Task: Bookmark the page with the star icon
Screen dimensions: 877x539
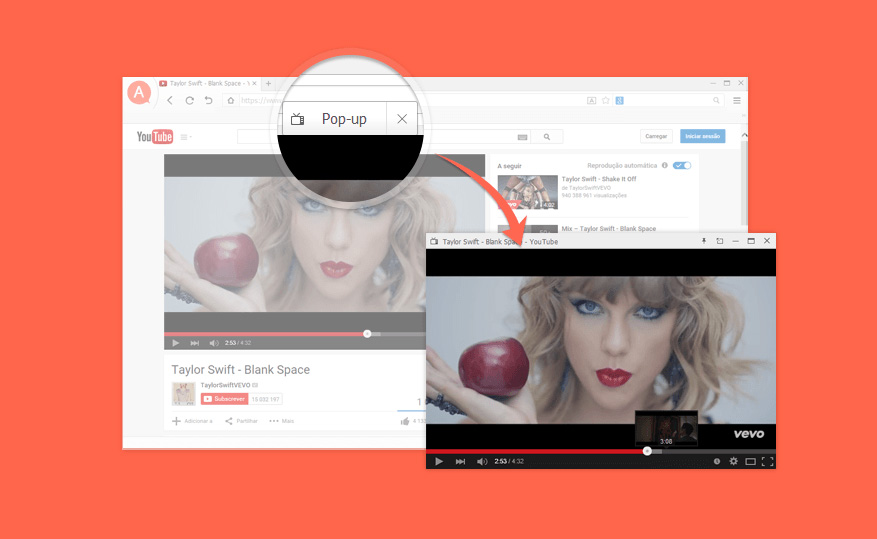Action: (x=606, y=101)
